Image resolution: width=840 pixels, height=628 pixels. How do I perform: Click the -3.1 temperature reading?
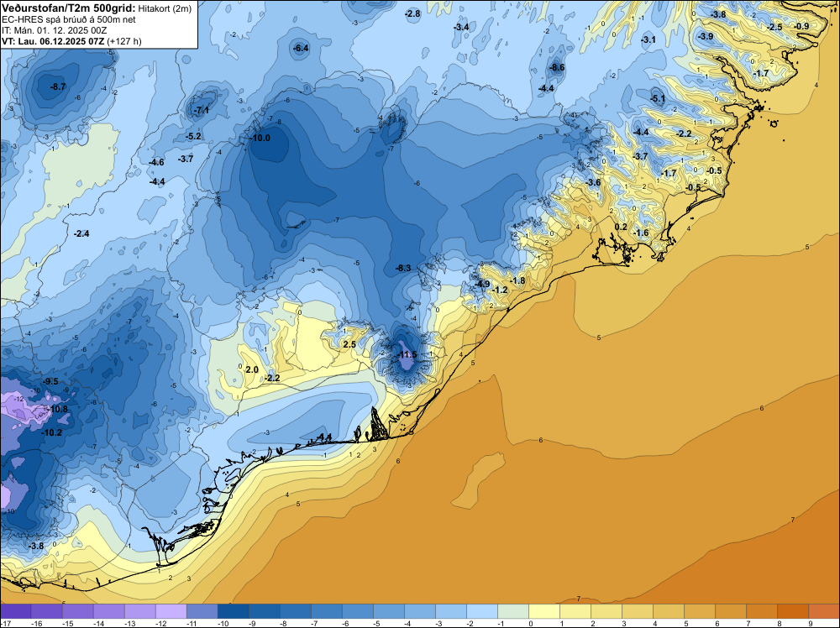(x=648, y=39)
